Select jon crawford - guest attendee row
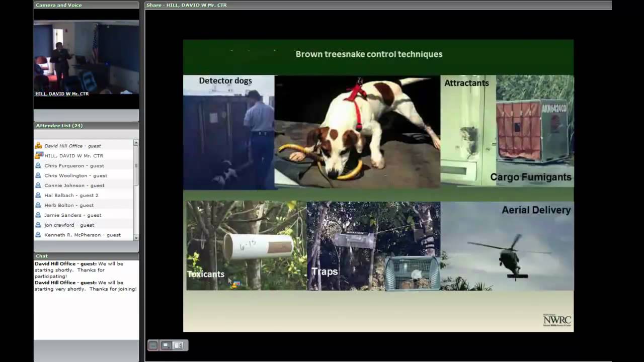Viewport: 644px width, 362px height. pos(84,225)
